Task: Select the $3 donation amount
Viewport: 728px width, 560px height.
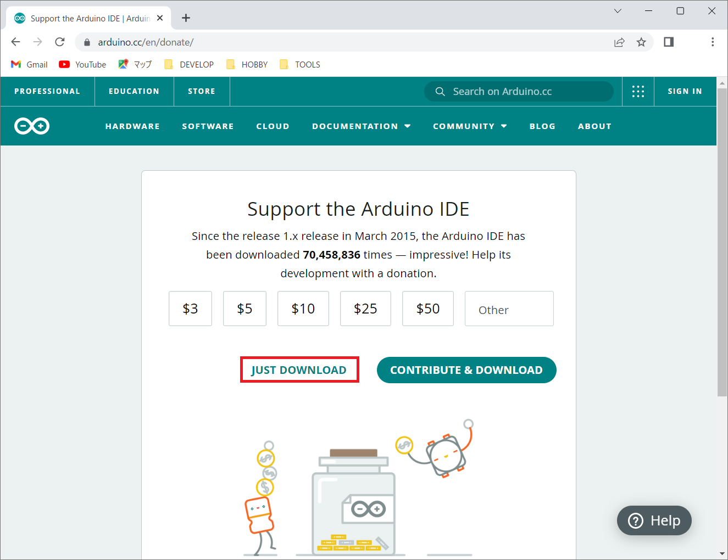Action: tap(190, 309)
